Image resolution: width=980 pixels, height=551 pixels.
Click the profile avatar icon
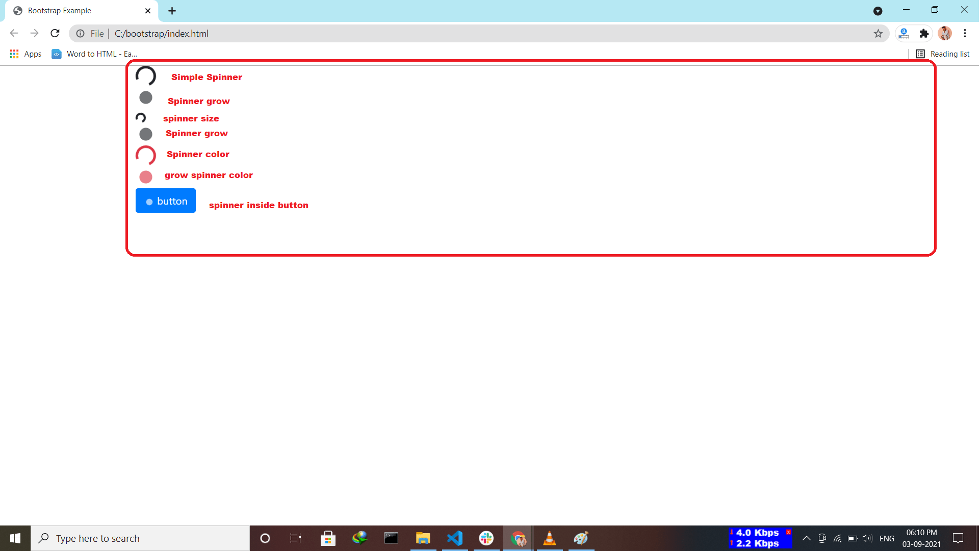pyautogui.click(x=944, y=34)
